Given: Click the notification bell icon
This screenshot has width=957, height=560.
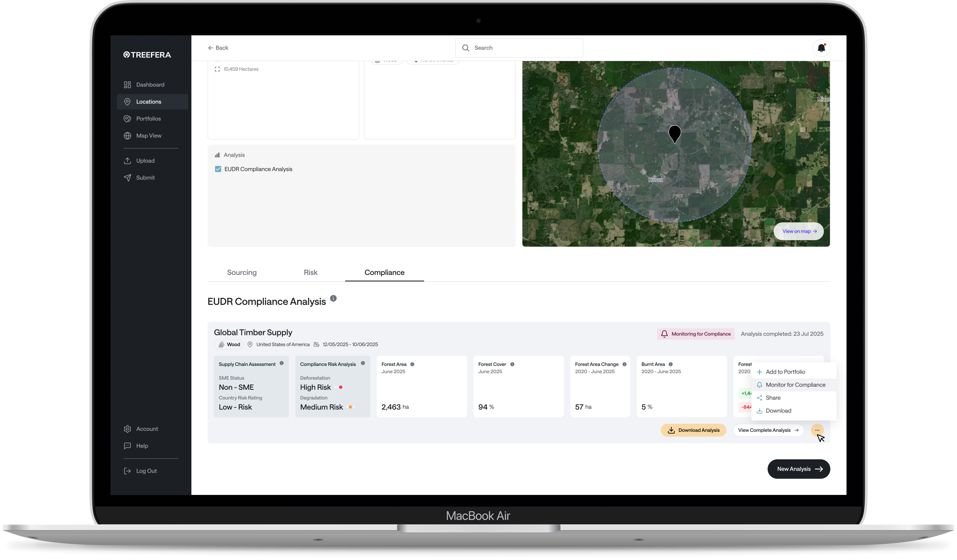Looking at the screenshot, I should [x=821, y=48].
